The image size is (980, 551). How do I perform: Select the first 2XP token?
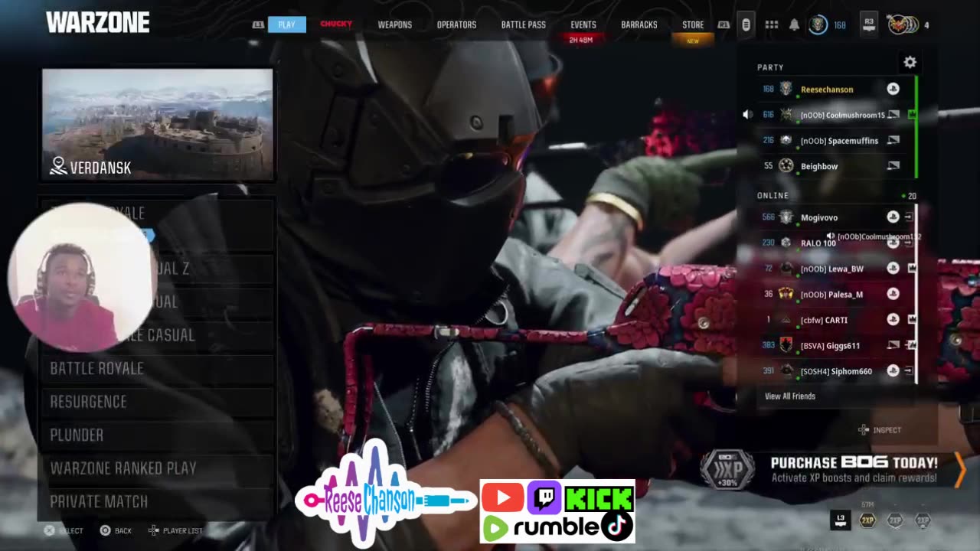(x=867, y=520)
